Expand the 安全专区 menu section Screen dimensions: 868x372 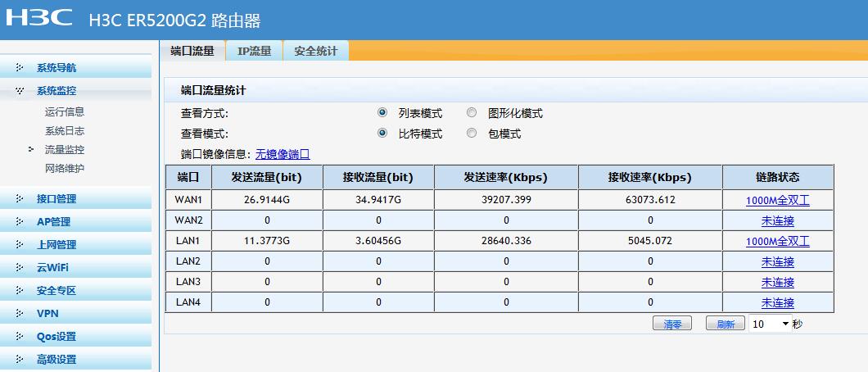[76, 291]
